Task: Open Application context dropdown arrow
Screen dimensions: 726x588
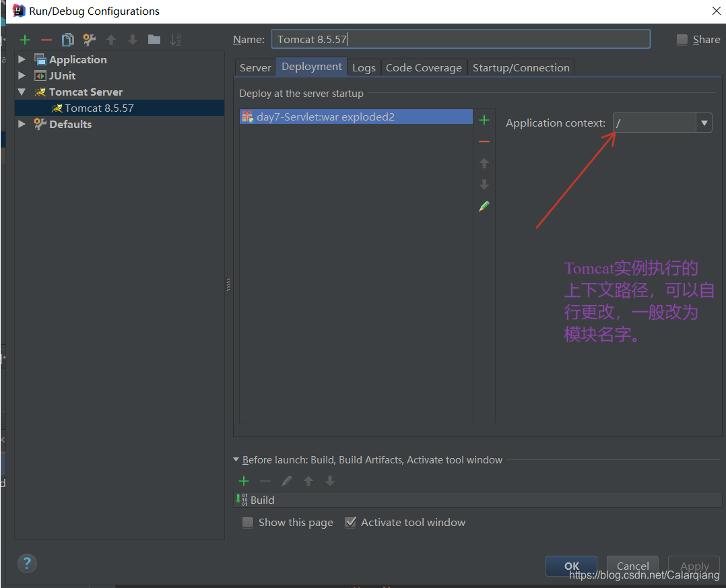Action: 704,123
